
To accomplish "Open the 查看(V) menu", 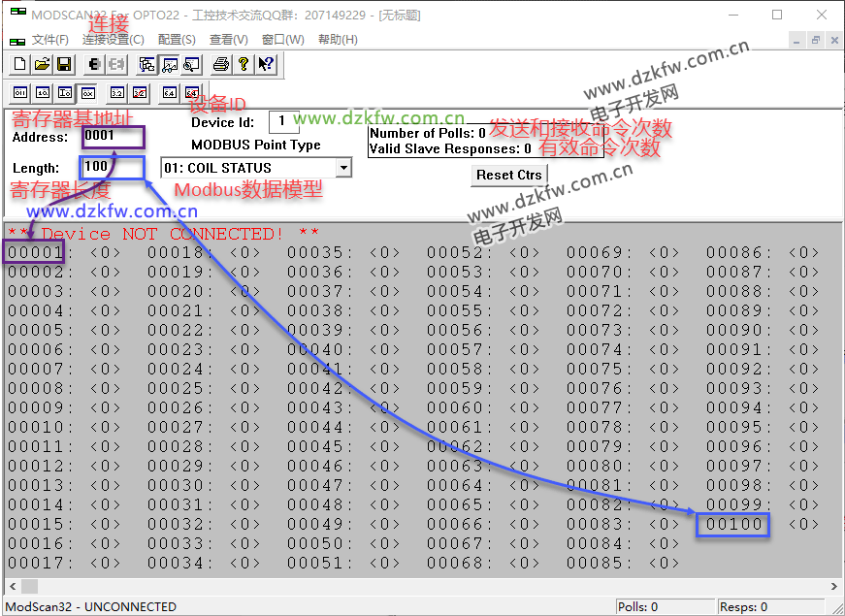I will point(228,40).
